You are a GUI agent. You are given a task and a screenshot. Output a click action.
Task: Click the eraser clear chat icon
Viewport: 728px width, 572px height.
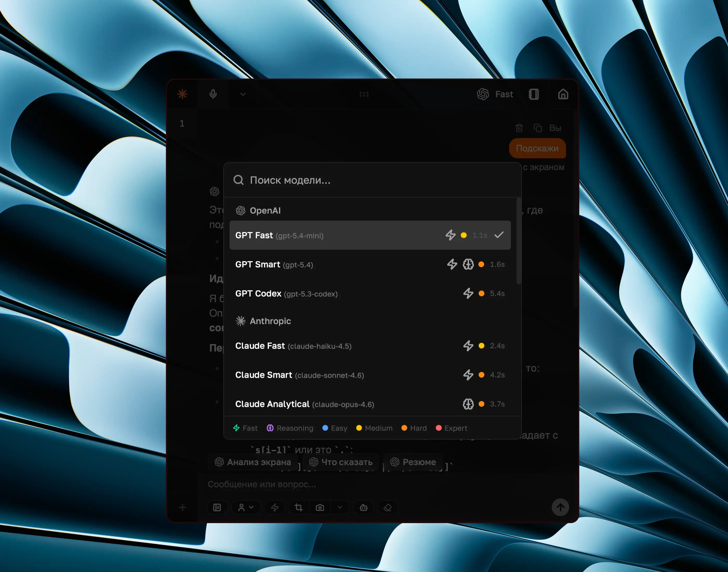[x=387, y=507]
